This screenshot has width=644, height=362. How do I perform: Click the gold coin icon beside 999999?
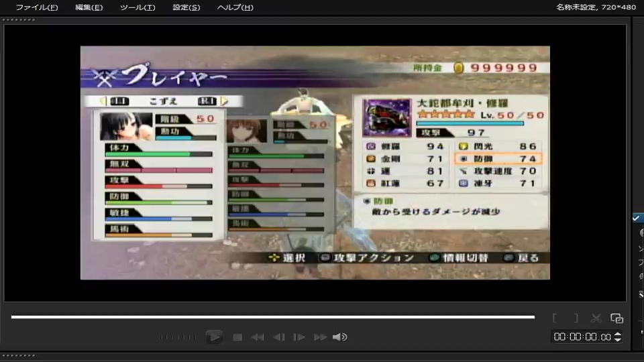point(458,68)
